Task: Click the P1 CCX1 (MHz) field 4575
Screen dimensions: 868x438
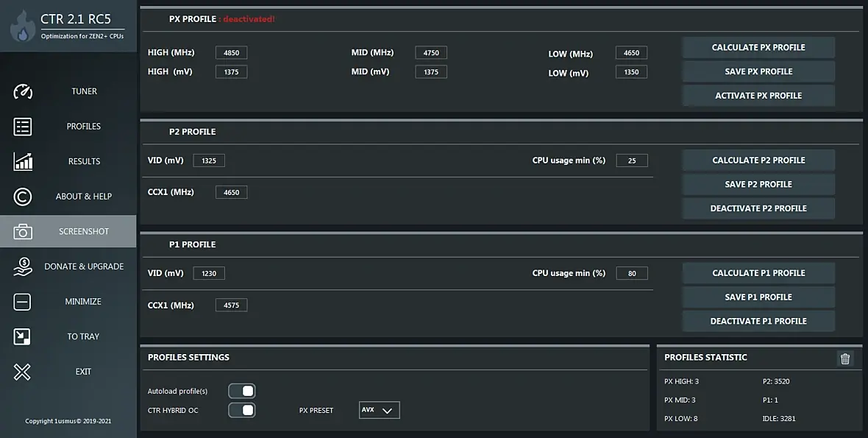Action: 232,305
